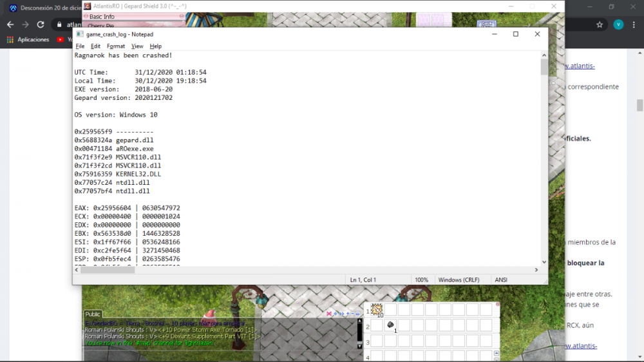This screenshot has width=644, height=362.
Task: Open the Chrome profile avatar
Action: (618, 24)
